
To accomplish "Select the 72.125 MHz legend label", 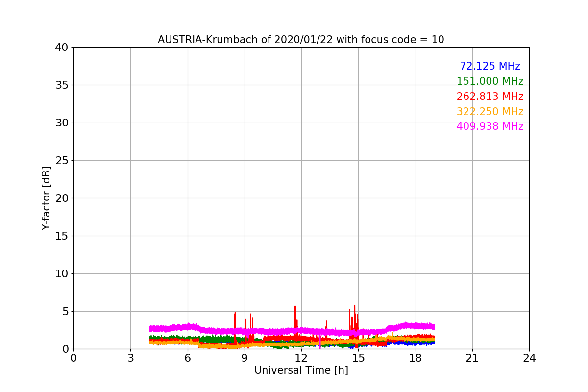I will click(x=490, y=66).
